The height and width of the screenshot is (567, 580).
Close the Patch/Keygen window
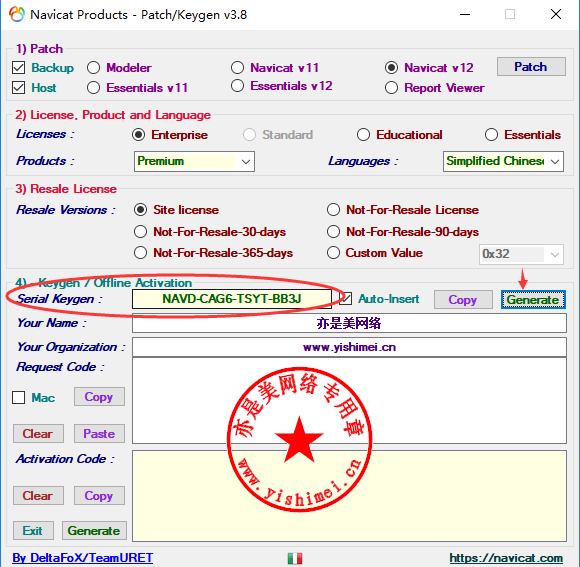pyautogui.click(x=556, y=14)
